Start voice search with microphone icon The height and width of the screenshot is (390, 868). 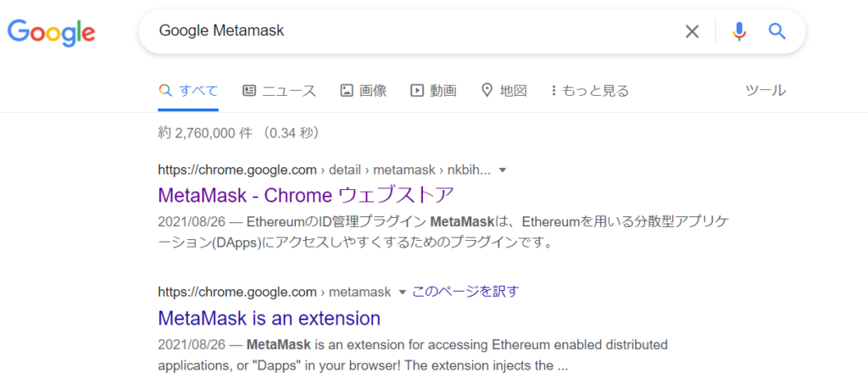739,31
